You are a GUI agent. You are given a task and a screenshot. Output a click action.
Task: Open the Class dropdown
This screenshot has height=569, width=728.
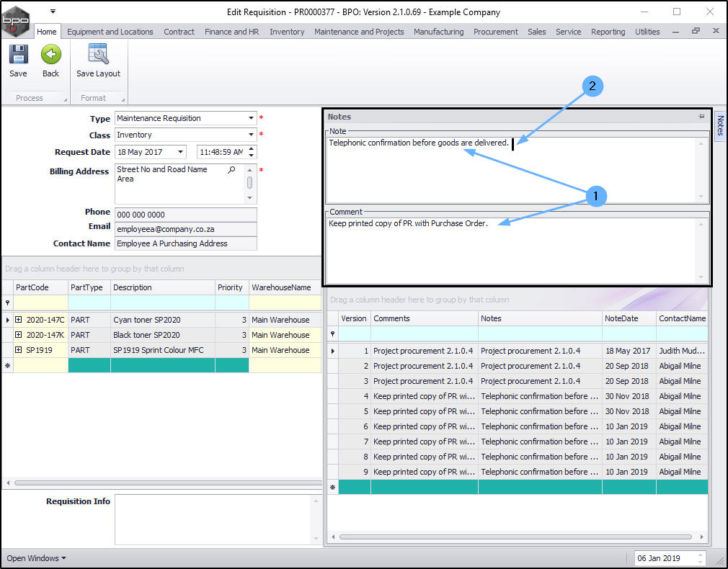251,135
